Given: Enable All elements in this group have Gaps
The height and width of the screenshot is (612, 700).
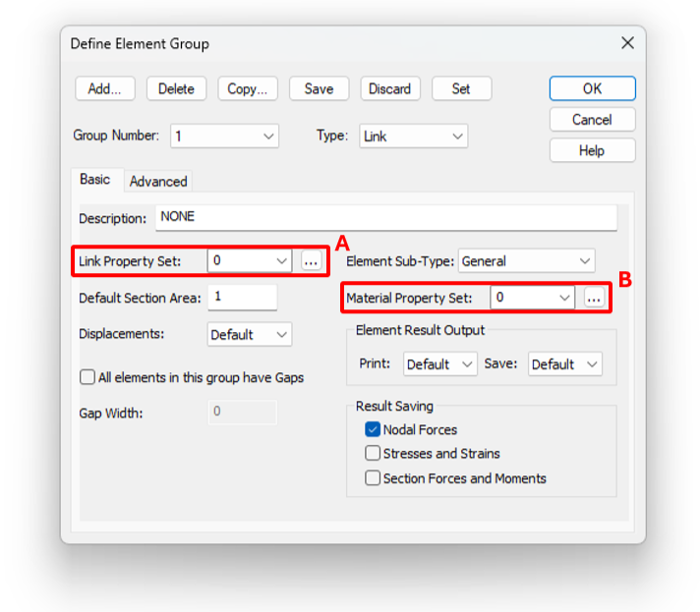Looking at the screenshot, I should pyautogui.click(x=87, y=377).
